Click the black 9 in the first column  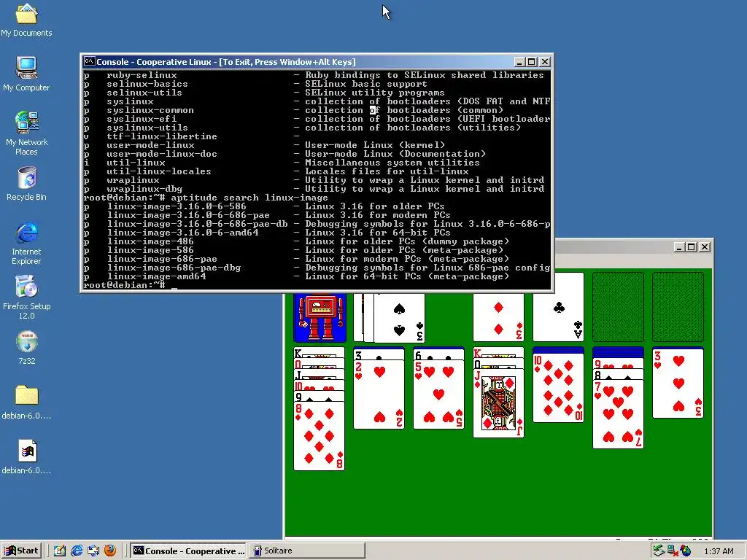pyautogui.click(x=320, y=396)
